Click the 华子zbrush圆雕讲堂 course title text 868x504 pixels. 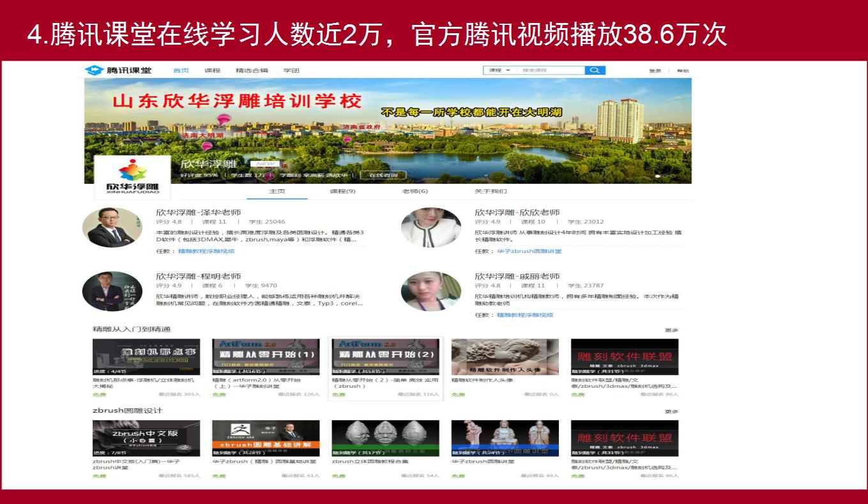point(483,462)
